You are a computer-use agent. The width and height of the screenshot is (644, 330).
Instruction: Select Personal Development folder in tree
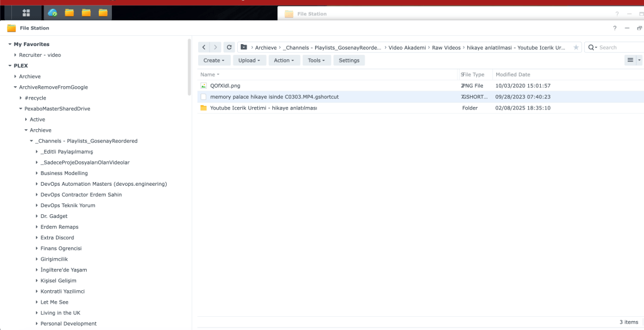pos(69,324)
